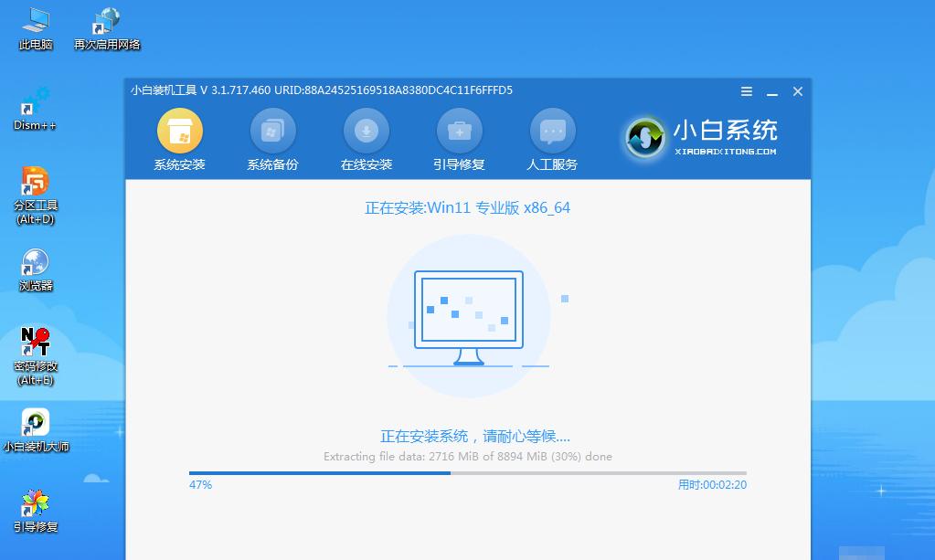The height and width of the screenshot is (560, 935).
Task: Close the 小白装机工具 window
Action: click(798, 91)
